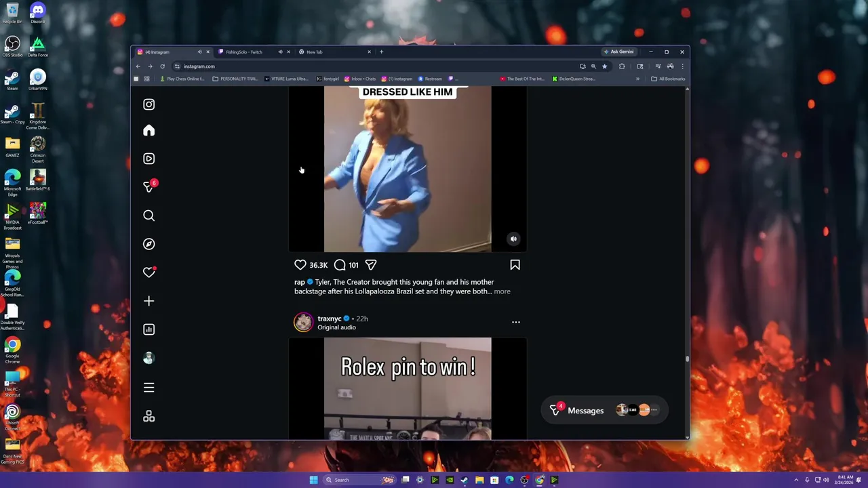Open Restream bookmark
This screenshot has height=488, width=868.
click(430, 79)
